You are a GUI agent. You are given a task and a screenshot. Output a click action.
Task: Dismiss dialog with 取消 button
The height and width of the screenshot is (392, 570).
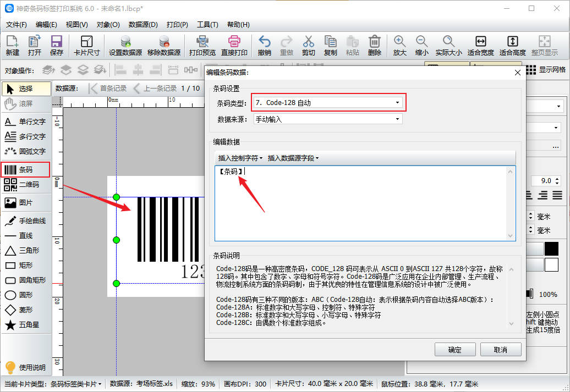501,350
